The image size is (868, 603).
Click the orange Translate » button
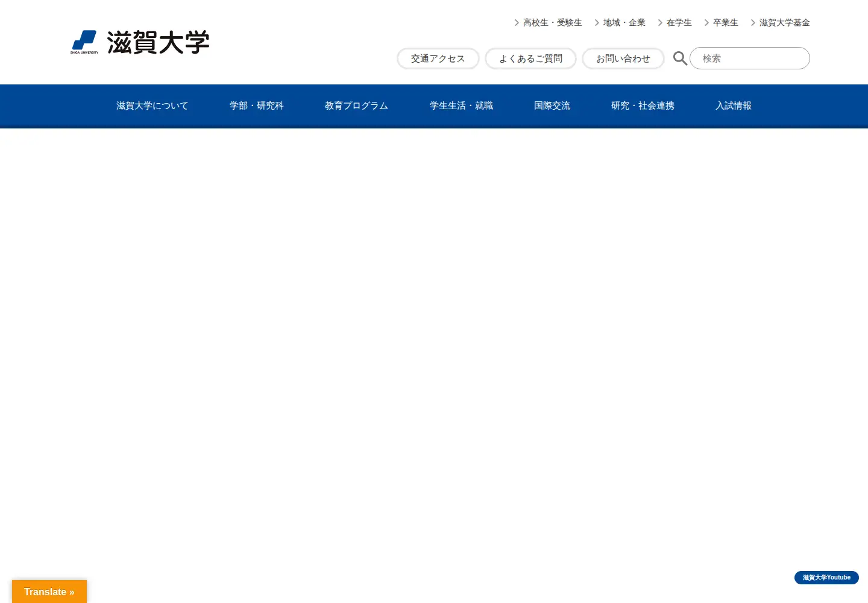[49, 592]
